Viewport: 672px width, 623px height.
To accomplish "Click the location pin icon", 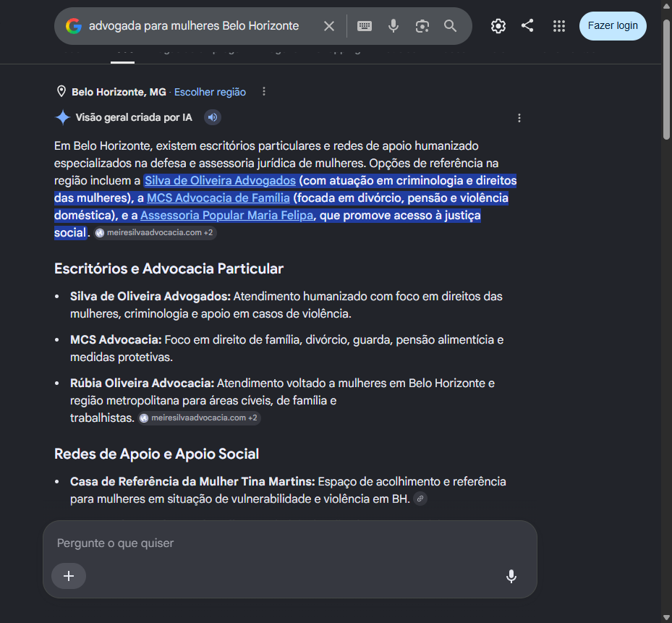I will [x=61, y=91].
